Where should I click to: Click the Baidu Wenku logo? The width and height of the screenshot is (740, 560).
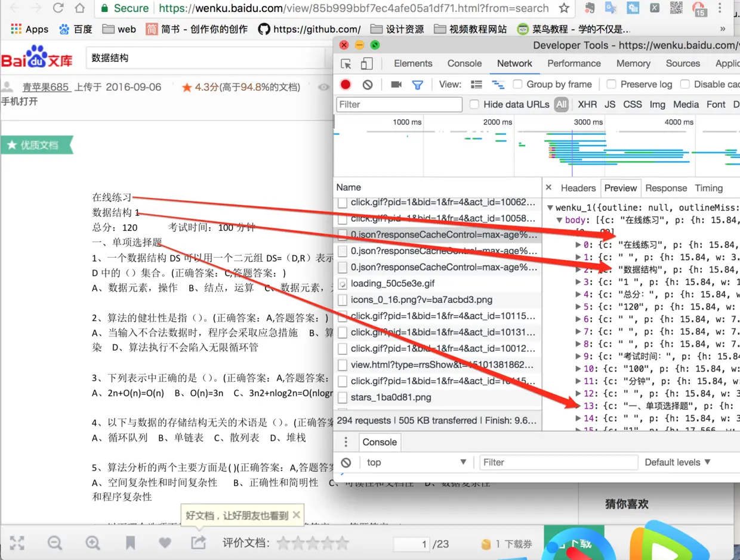tap(37, 57)
